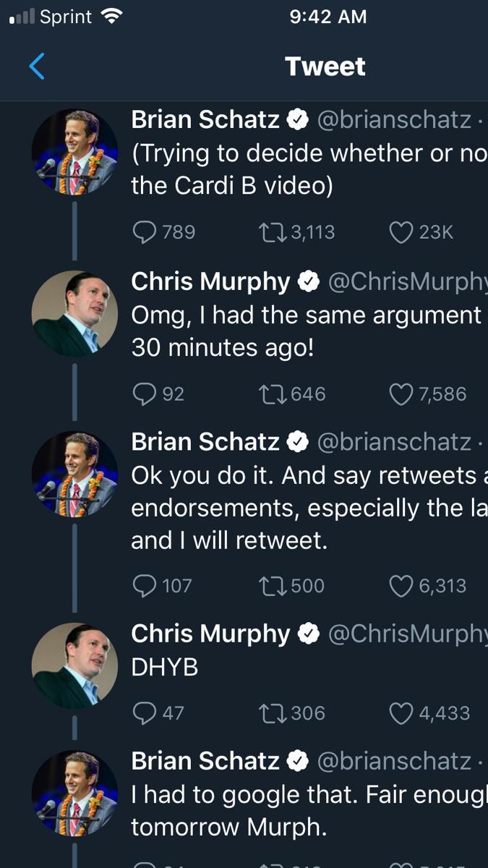Open replies on tweet with 107 comments

[145, 585]
